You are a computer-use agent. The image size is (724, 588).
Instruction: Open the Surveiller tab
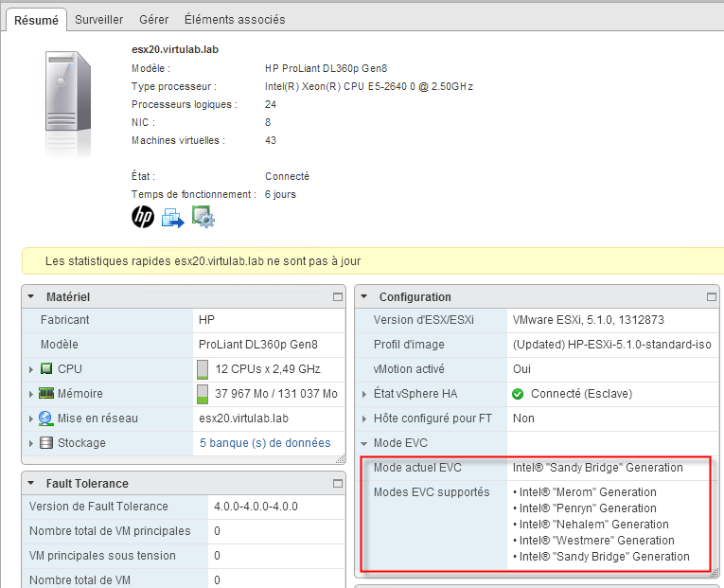click(x=98, y=19)
